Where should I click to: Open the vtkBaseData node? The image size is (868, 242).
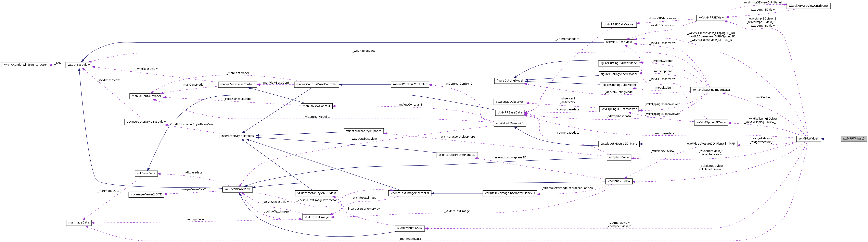click(146, 174)
